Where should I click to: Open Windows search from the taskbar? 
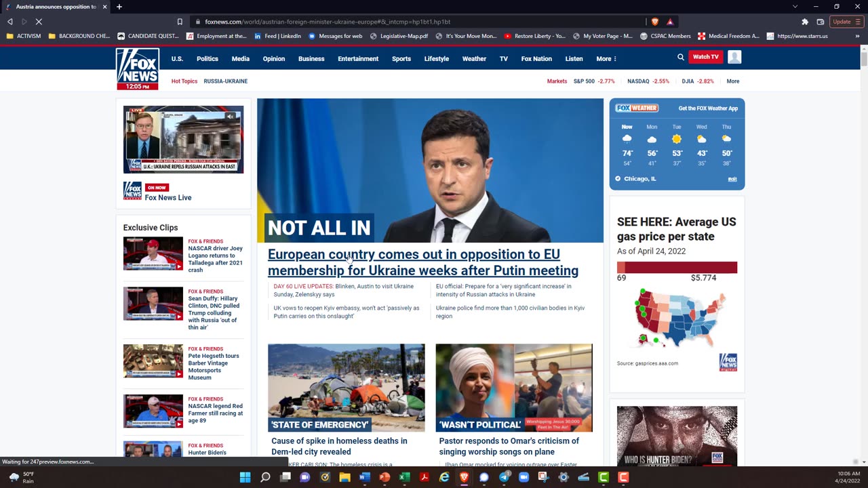pos(265,477)
